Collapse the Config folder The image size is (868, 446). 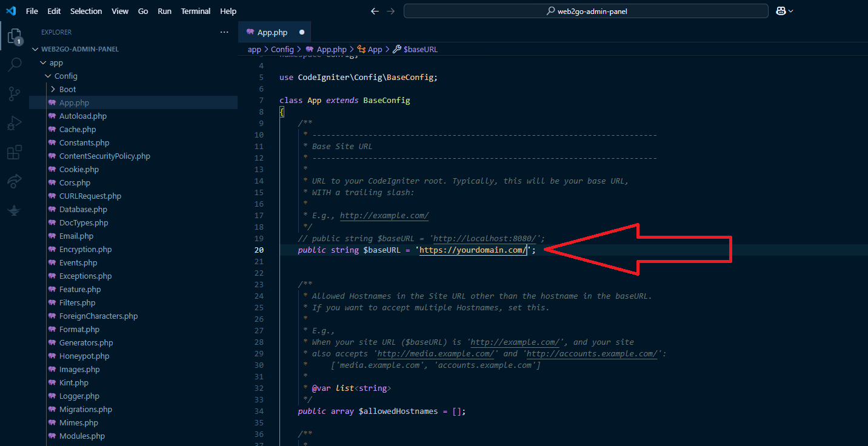coord(65,76)
